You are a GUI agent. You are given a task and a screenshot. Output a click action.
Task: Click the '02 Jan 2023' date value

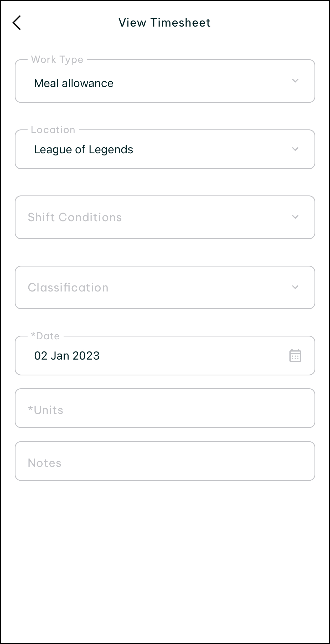click(x=67, y=356)
